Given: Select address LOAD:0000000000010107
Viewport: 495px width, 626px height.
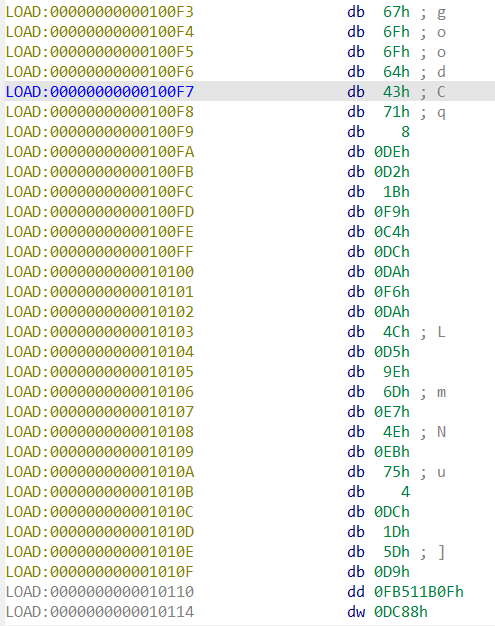Looking at the screenshot, I should coord(100,412).
